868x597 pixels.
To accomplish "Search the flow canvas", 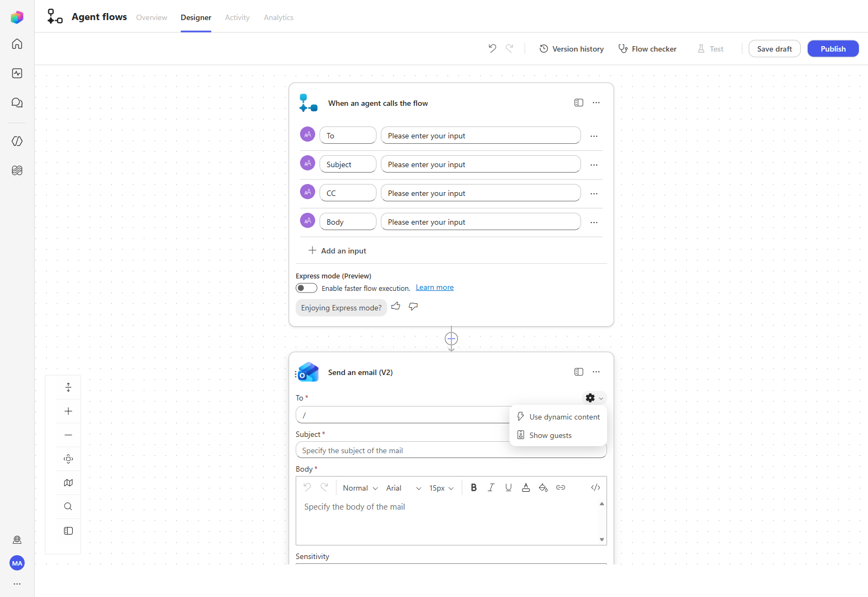I will 68,506.
